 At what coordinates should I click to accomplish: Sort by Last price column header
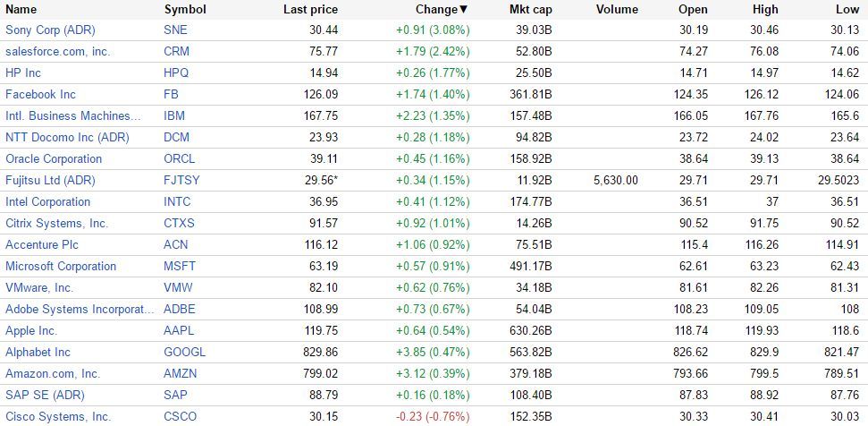[310, 9]
